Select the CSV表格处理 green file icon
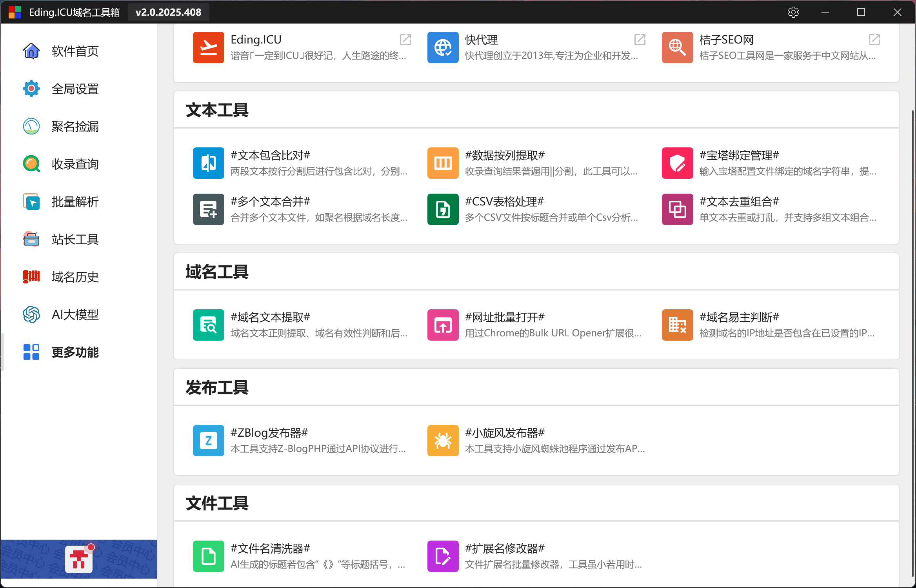This screenshot has width=916, height=588. 443,209
